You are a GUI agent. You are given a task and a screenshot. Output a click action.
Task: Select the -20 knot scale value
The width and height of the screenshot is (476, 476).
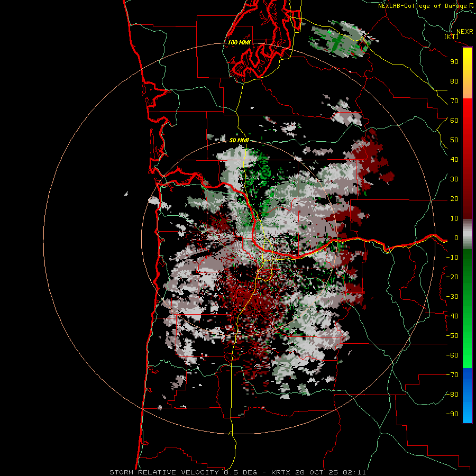[x=452, y=277]
